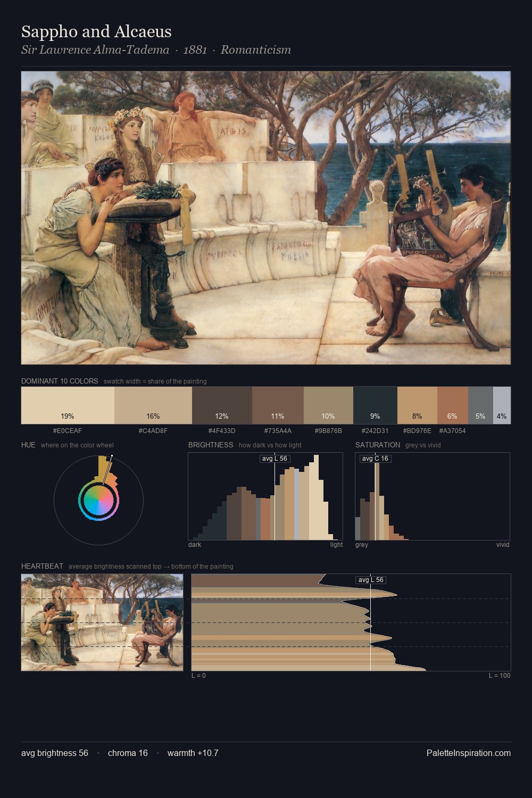Screen dimensions: 532x798
Task: Click the L = 0 axis label
Action: 198,676
